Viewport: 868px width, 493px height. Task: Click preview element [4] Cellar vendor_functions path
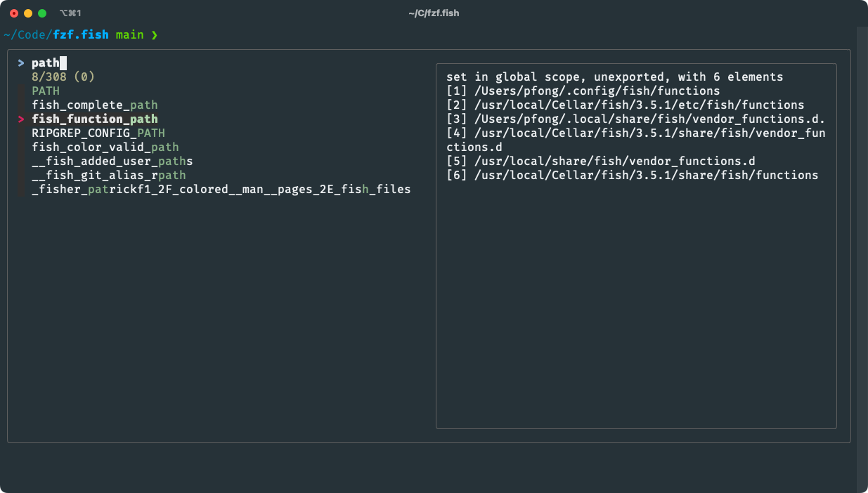click(x=636, y=140)
